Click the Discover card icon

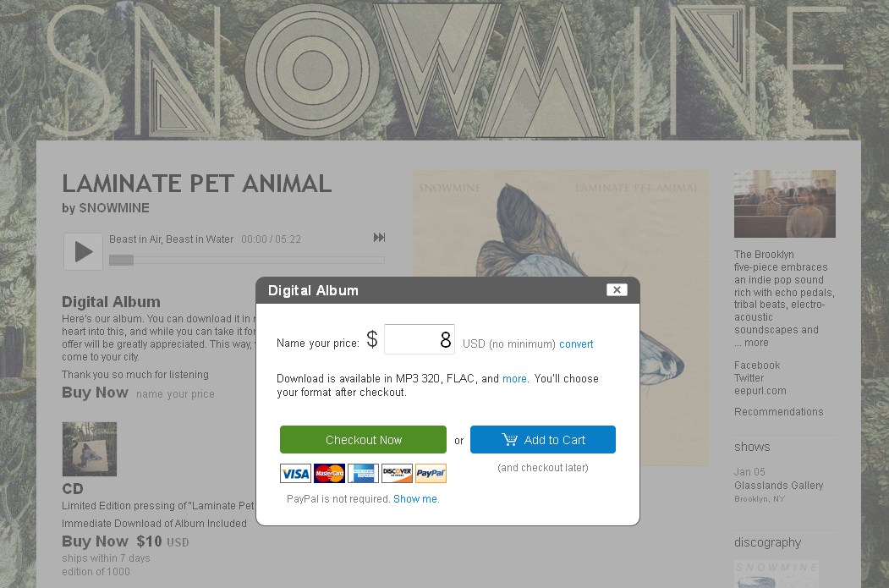[x=397, y=474]
